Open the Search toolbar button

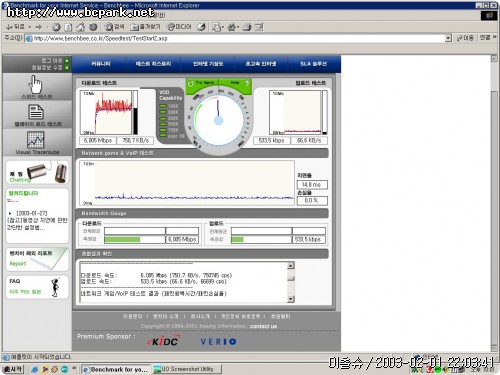[x=114, y=27]
